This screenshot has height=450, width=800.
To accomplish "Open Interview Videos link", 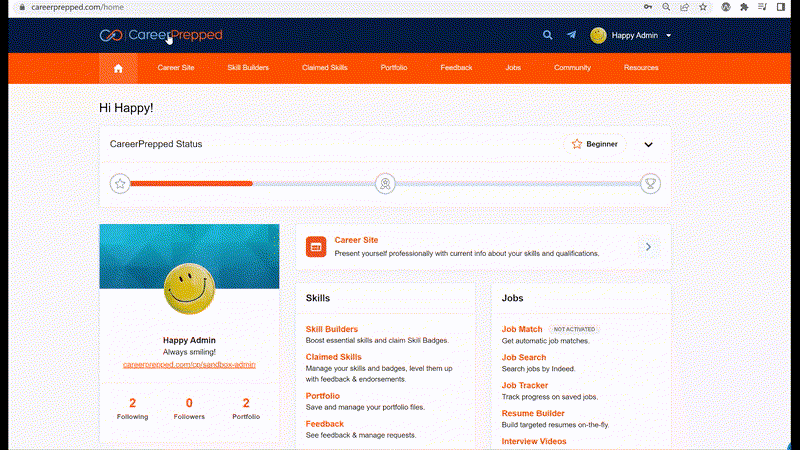I will coord(534,441).
